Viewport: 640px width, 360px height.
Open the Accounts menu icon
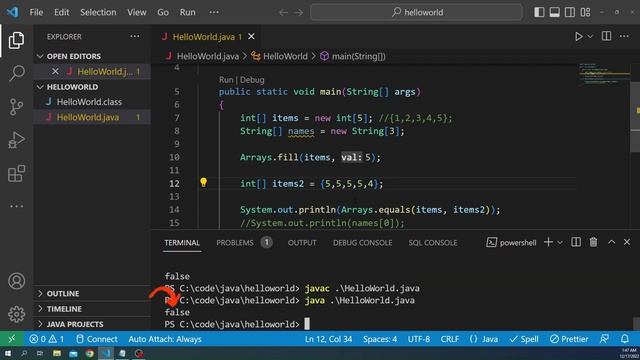[16, 281]
